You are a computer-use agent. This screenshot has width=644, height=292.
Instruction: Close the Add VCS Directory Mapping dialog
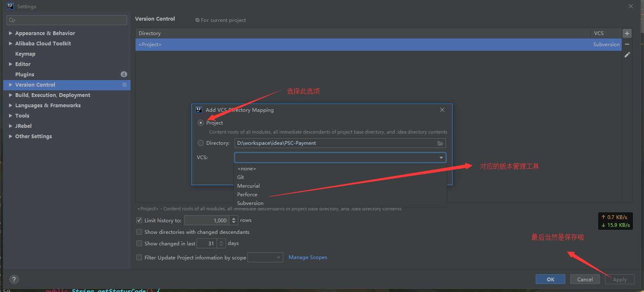(x=442, y=110)
